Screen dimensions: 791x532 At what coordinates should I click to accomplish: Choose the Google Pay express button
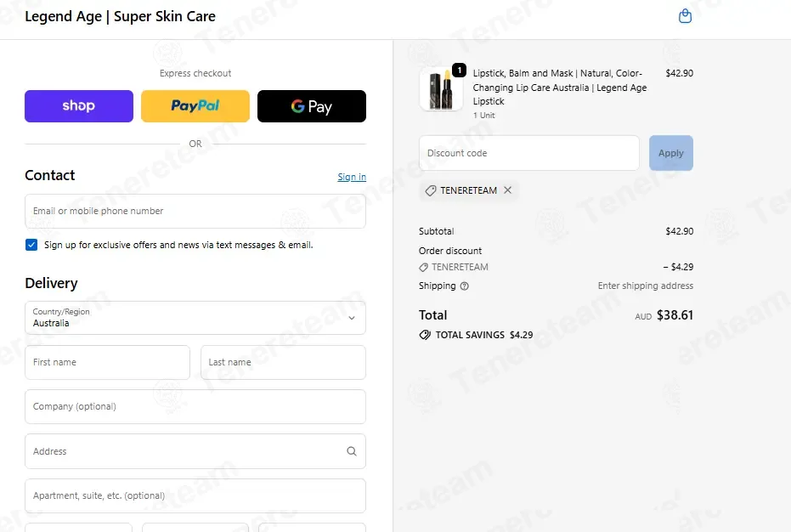pos(312,106)
